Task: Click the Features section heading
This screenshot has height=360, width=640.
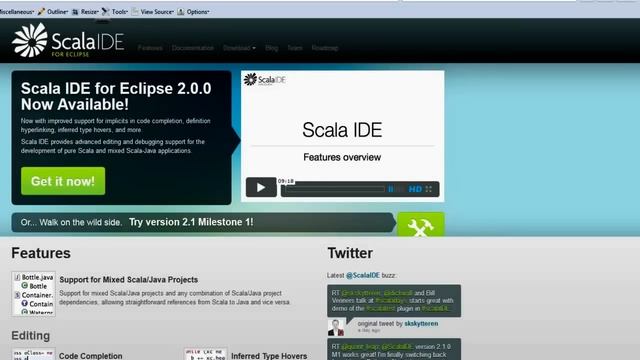Action: click(x=41, y=253)
